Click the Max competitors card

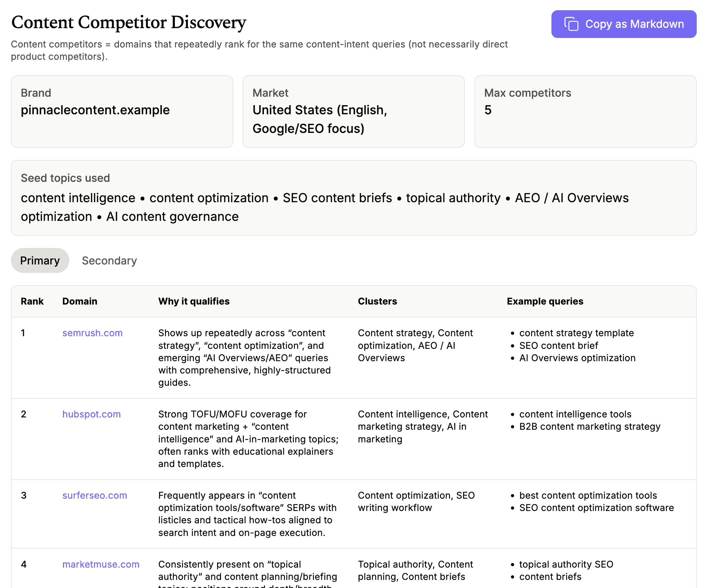tap(585, 111)
